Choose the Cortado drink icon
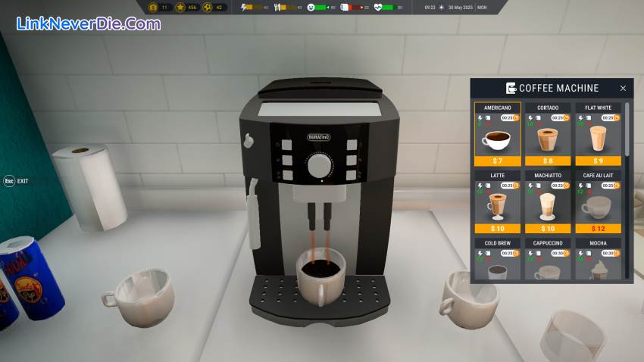The height and width of the screenshot is (362, 644). (x=548, y=139)
